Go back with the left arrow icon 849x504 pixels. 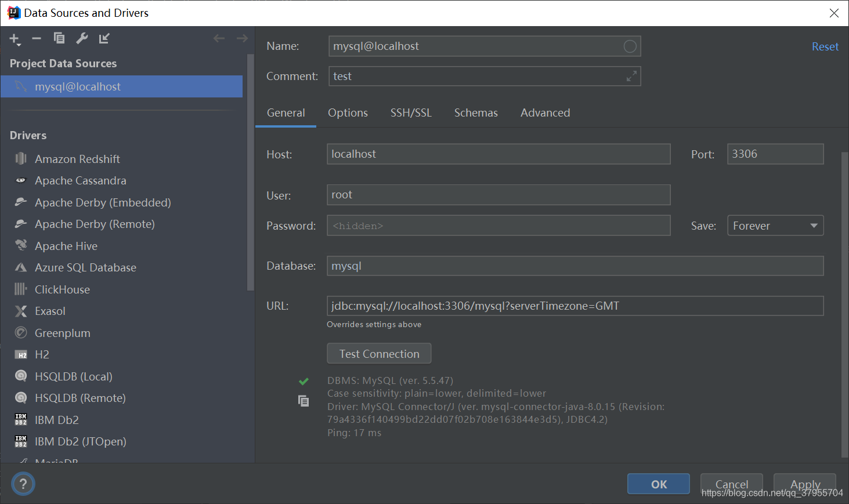point(219,38)
